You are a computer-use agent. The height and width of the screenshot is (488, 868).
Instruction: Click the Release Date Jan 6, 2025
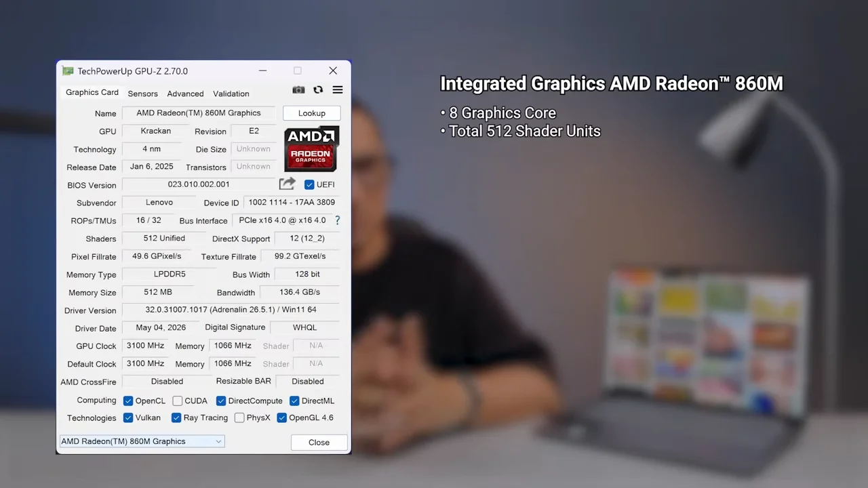click(152, 167)
